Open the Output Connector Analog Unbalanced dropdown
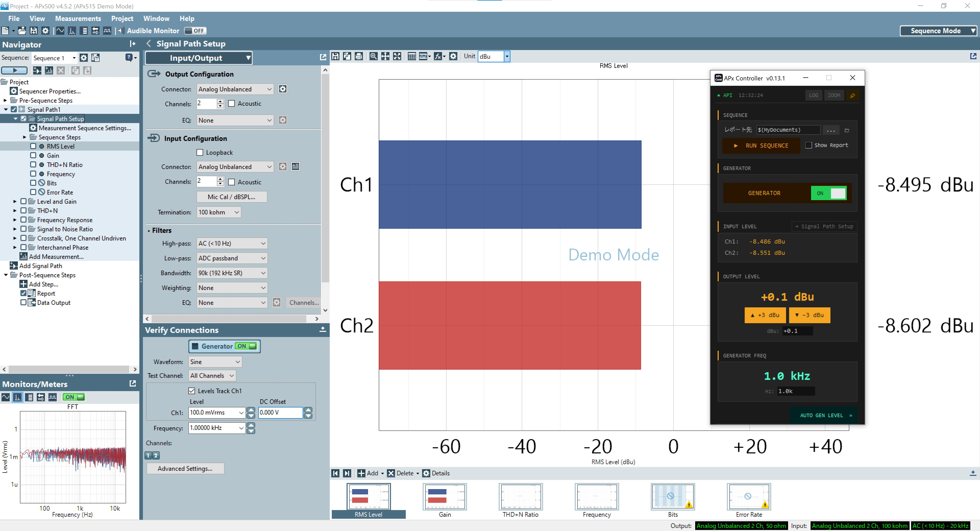This screenshot has width=980, height=531. point(235,89)
